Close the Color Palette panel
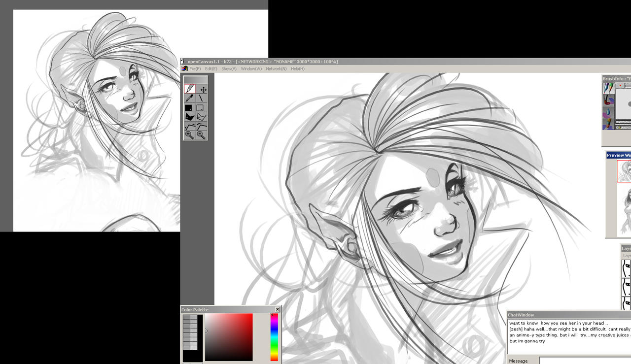The image size is (631, 364). (x=278, y=309)
